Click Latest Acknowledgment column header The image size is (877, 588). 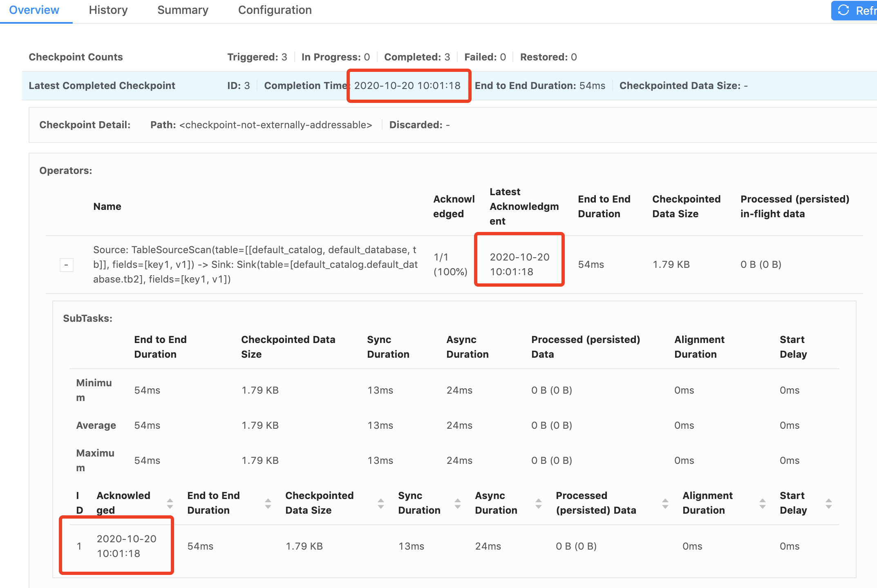[x=524, y=207]
